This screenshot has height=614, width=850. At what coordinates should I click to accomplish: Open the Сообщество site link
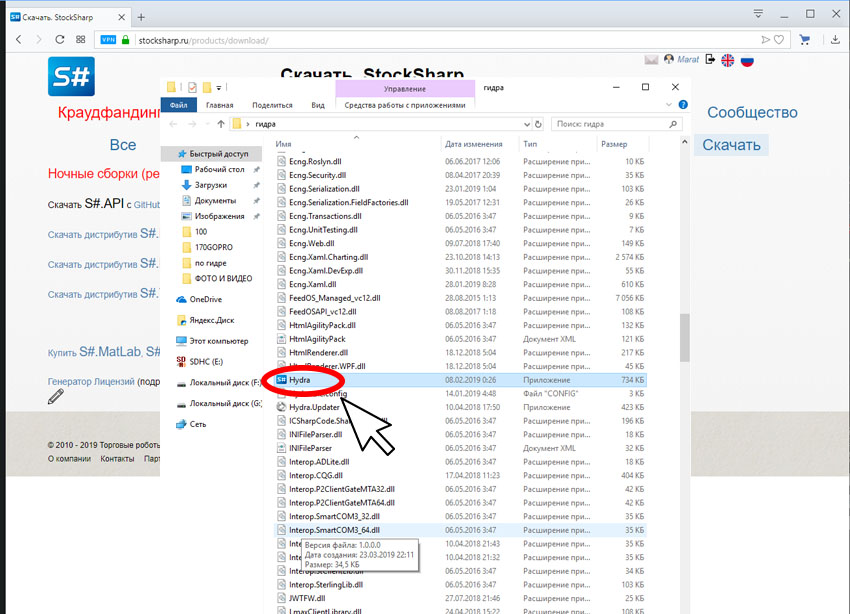click(x=752, y=112)
